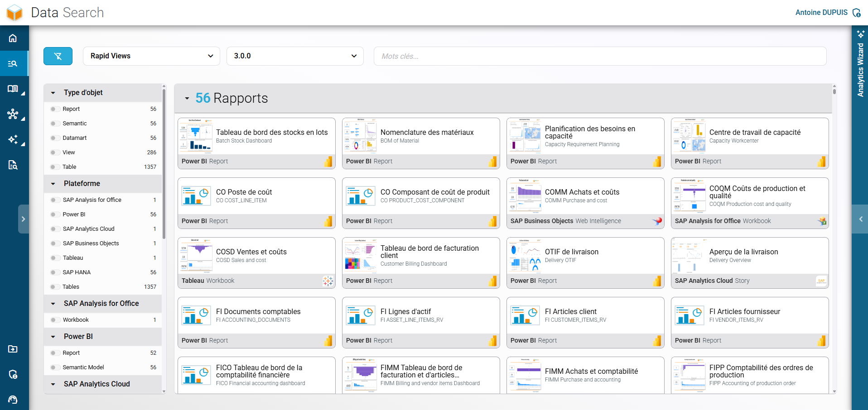The height and width of the screenshot is (410, 868).
Task: Toggle the Tables platform filter
Action: (x=55, y=287)
